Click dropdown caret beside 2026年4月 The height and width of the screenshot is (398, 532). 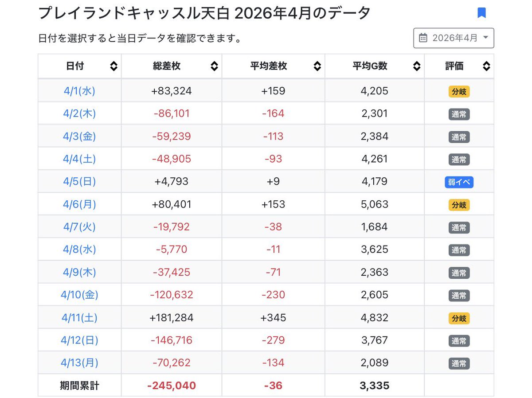(485, 38)
